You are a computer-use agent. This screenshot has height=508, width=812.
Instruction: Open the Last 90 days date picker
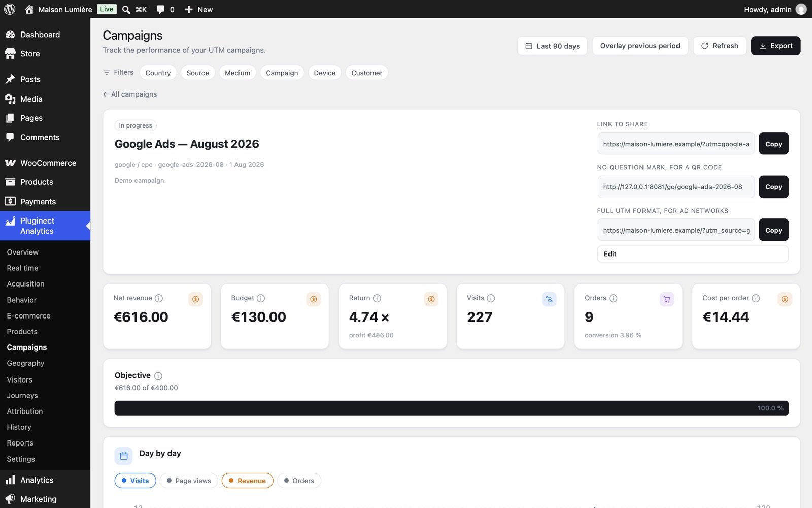pyautogui.click(x=552, y=46)
